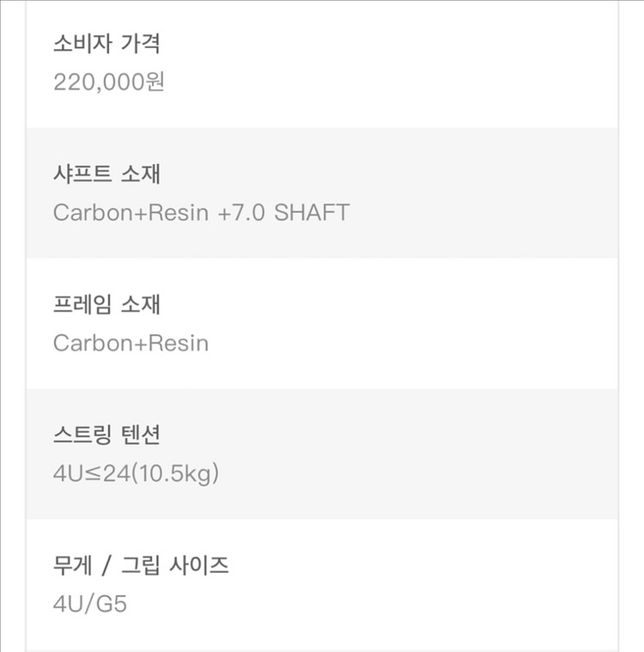Image resolution: width=644 pixels, height=652 pixels.
Task: Click the Carbon+Resin +7.0 SHAFT text
Action: pos(201,212)
